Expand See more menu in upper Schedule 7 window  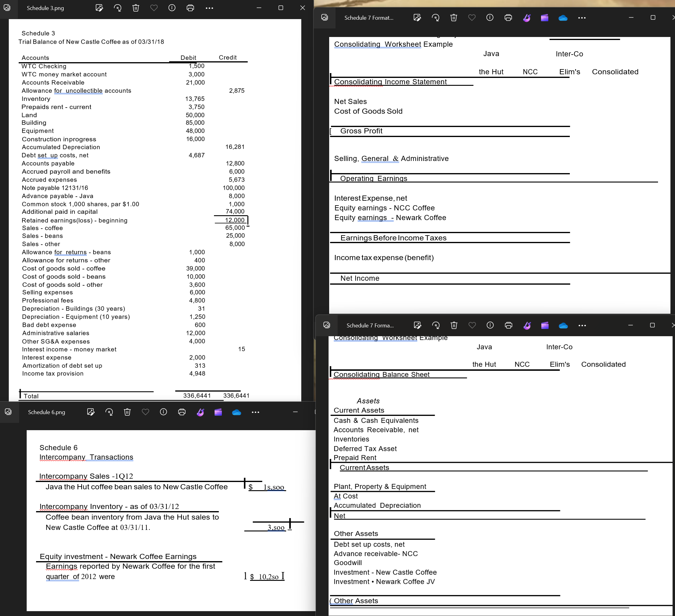click(582, 18)
